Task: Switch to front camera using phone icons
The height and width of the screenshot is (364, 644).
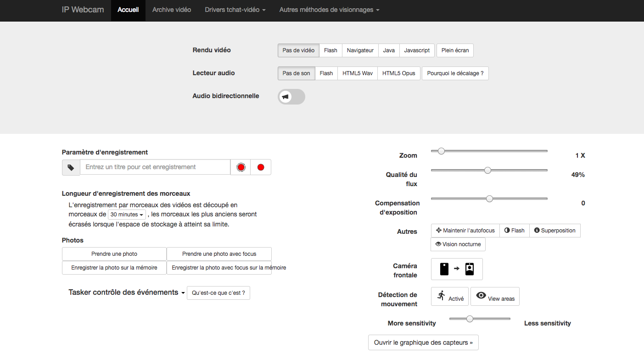Action: (457, 269)
